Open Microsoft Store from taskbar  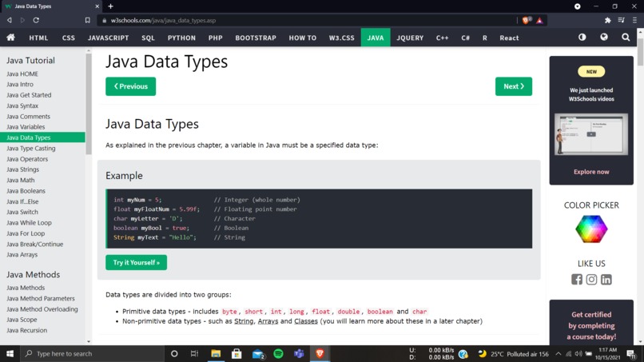(237, 353)
